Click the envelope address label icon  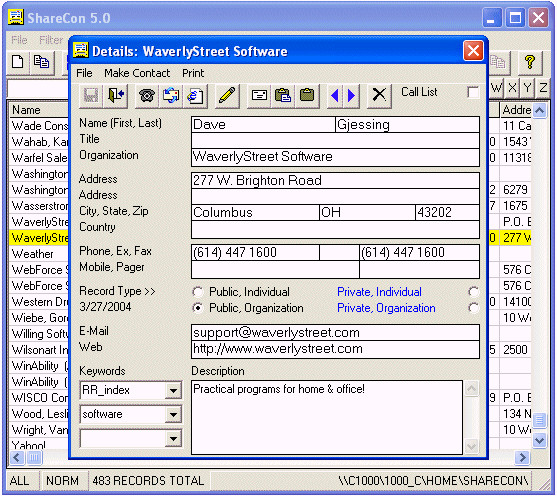coord(259,96)
